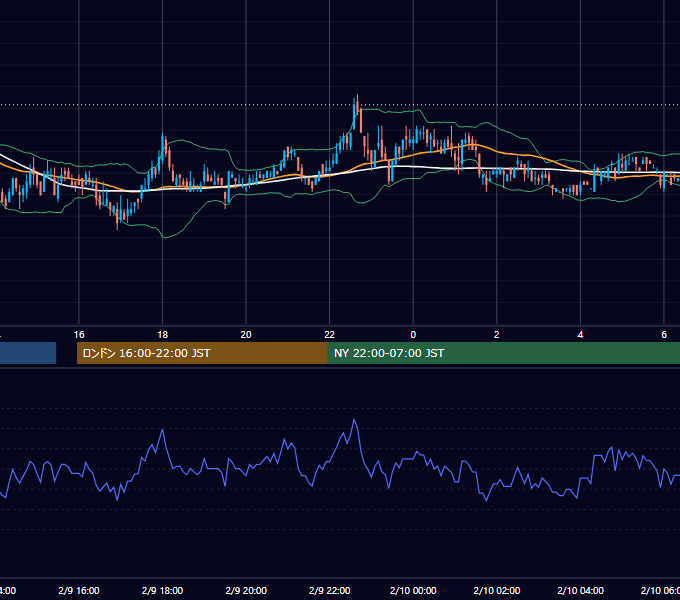Click hour label 6 on time axis
Screen dimensions: 680x600
pos(664,335)
